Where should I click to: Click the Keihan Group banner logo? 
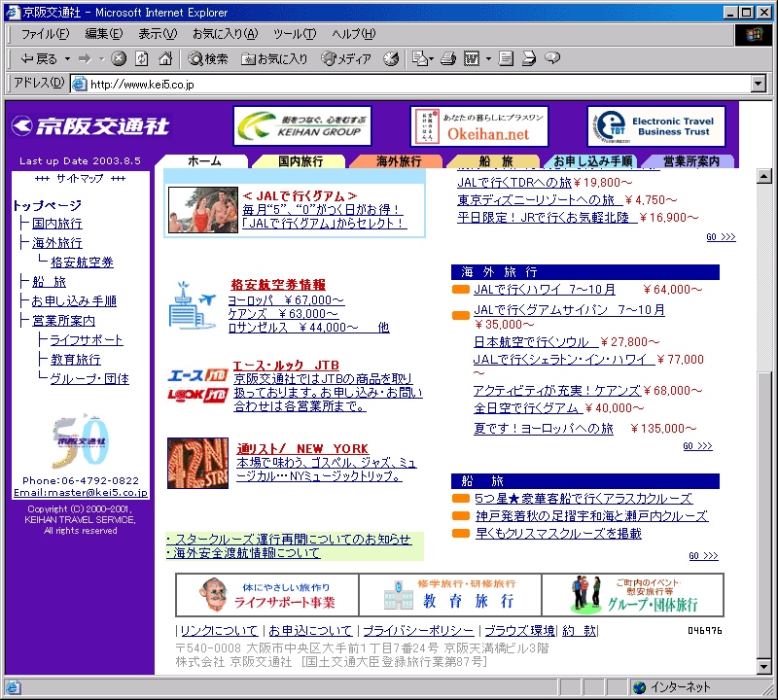[x=302, y=126]
